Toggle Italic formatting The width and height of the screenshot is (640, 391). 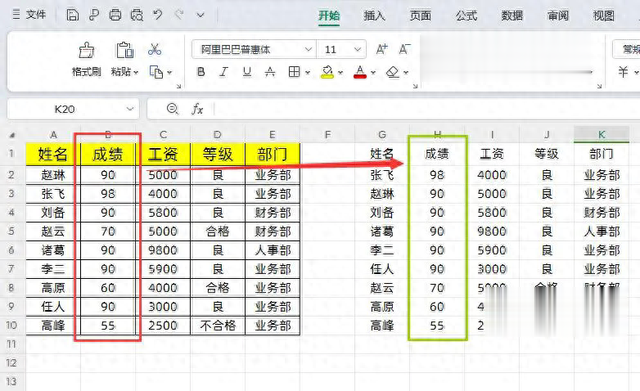point(224,72)
